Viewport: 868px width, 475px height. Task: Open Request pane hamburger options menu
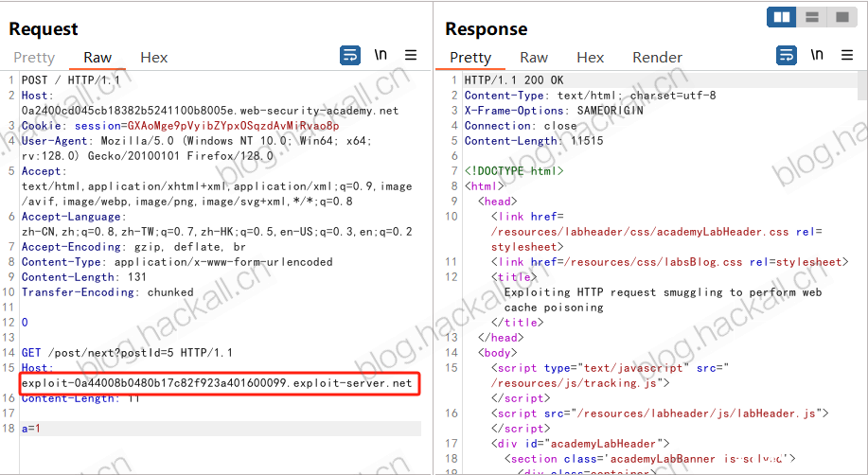(411, 55)
